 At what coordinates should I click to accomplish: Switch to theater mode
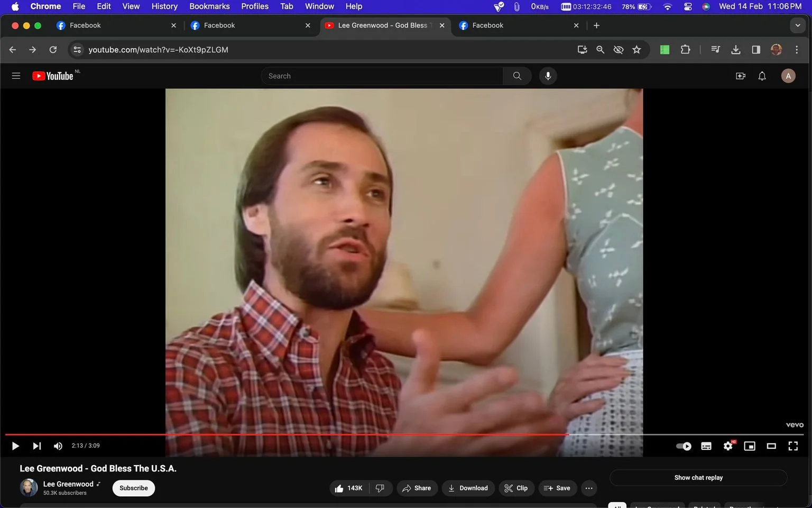pyautogui.click(x=771, y=446)
